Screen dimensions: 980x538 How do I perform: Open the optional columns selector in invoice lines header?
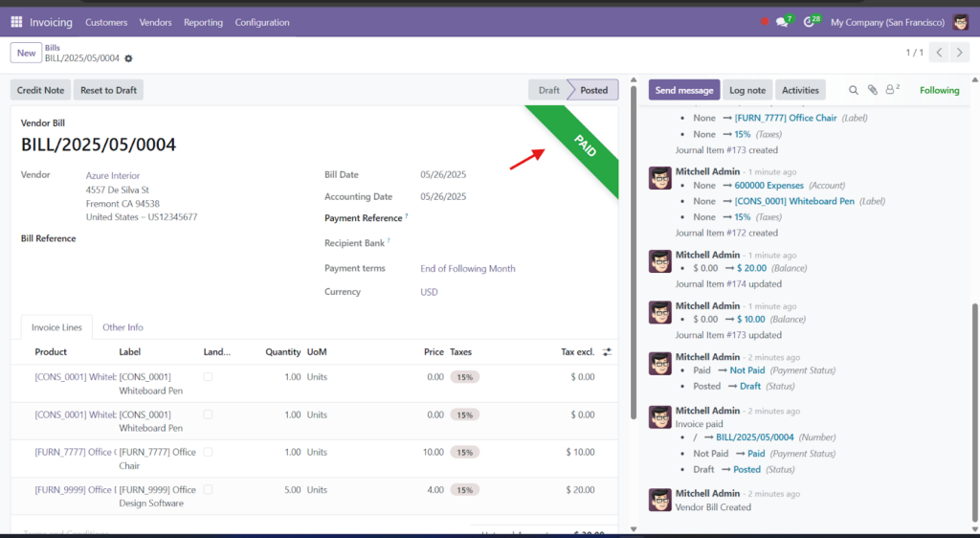point(607,352)
